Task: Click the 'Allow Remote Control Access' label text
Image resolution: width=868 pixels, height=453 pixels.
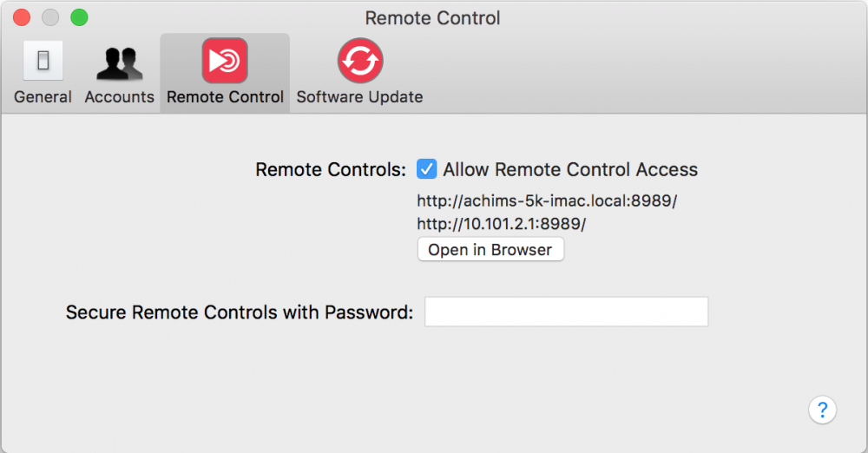Action: click(x=570, y=169)
